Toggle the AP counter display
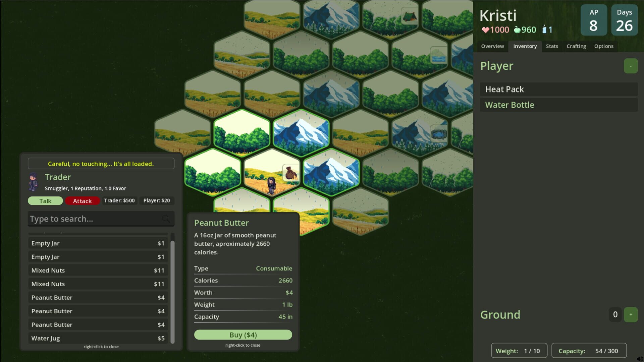 point(594,20)
